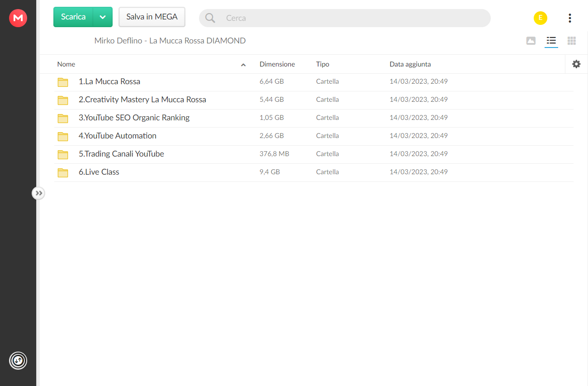Open the three-dot more options menu
This screenshot has height=386, width=588.
click(570, 18)
